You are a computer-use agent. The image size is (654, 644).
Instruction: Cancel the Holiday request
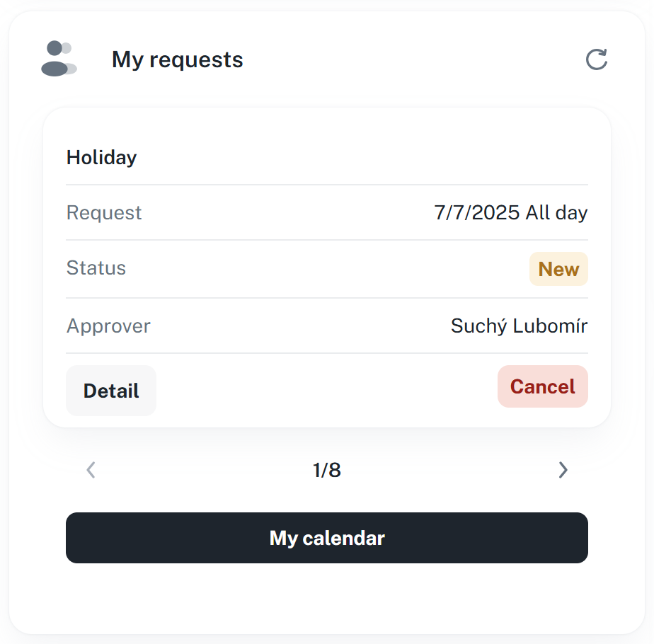click(x=542, y=386)
